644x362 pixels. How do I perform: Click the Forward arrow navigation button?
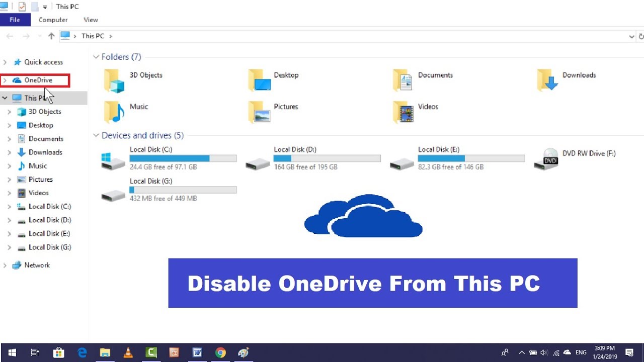(26, 36)
